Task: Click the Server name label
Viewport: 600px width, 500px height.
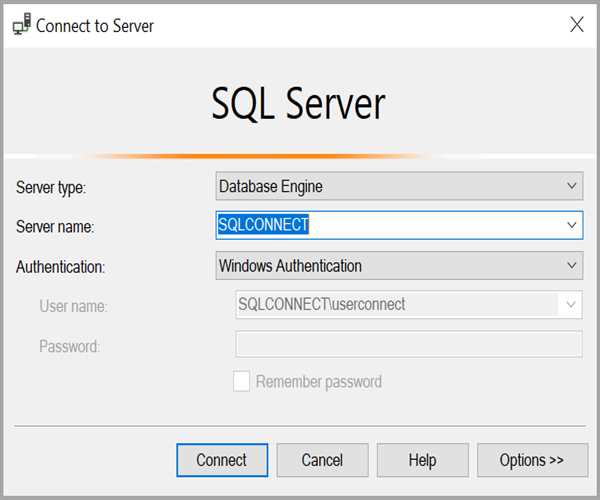Action: (55, 227)
